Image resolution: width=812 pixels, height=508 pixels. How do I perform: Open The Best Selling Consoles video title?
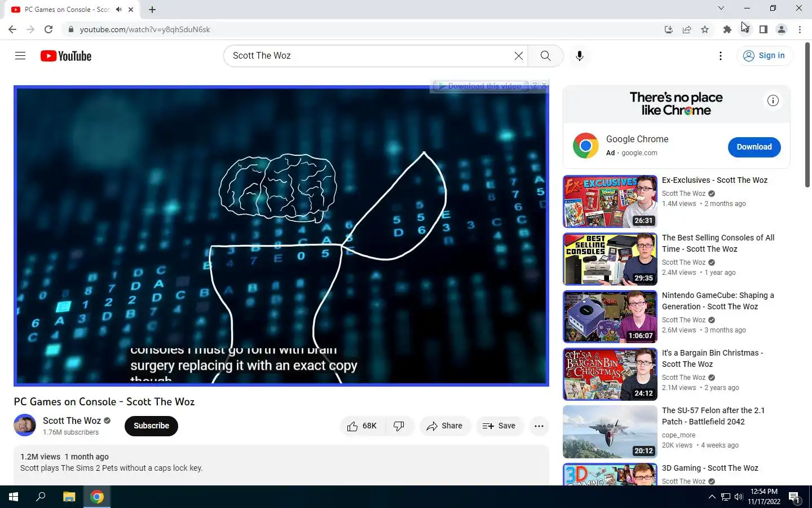pos(718,243)
